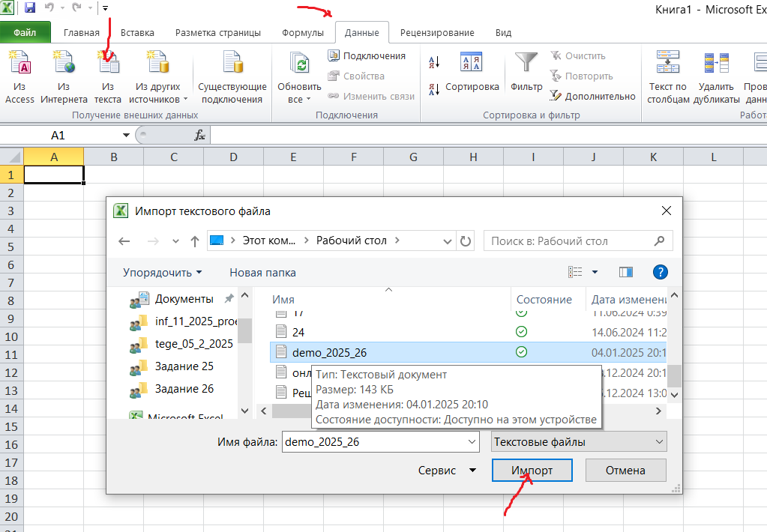
Task: Select inf_11_2025_pro folder in navigation pane
Action: [x=184, y=321]
